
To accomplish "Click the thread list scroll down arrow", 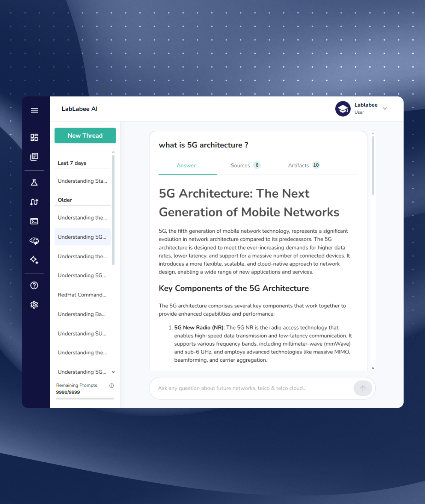I will pos(113,372).
